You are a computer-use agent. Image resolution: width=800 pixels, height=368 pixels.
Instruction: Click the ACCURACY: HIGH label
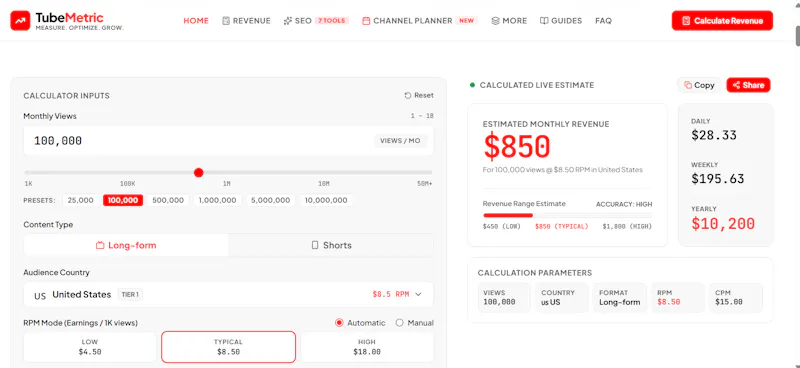point(624,204)
